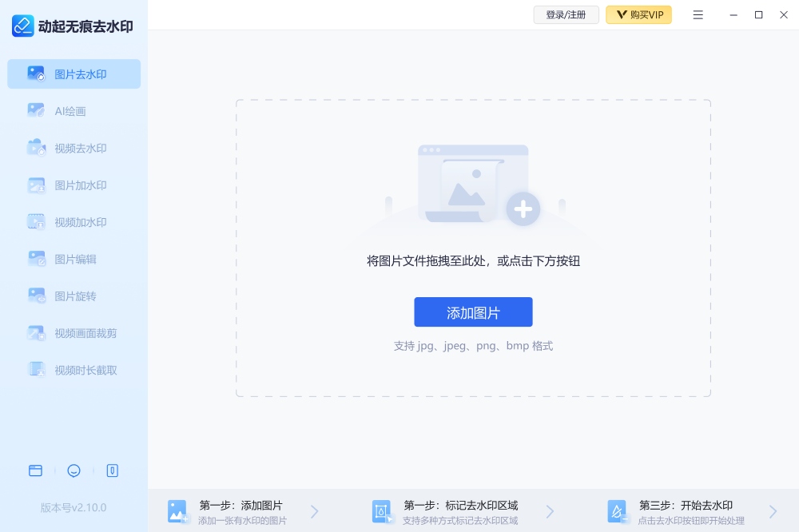Switch to 视频时长截取 menu label
The width and height of the screenshot is (799, 532).
tap(85, 370)
